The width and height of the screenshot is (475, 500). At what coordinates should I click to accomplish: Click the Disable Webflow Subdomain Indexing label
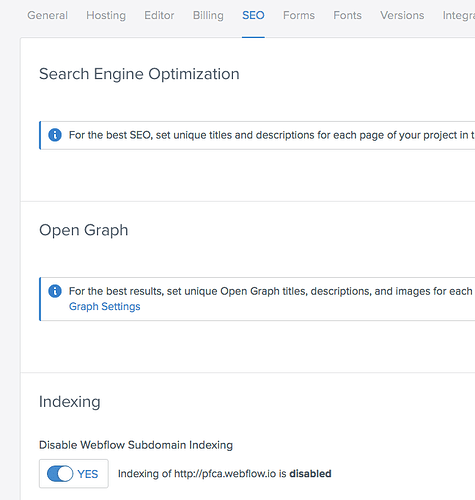pos(136,445)
